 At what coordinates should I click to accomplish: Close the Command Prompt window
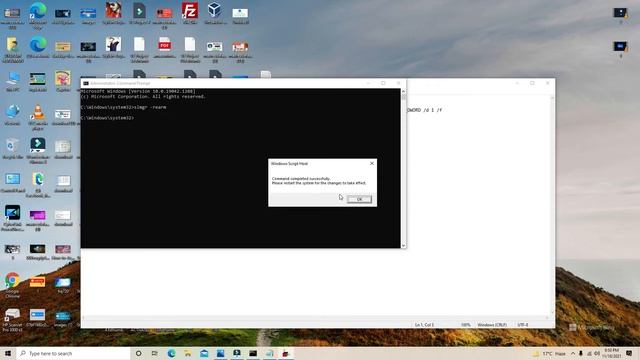pos(399,83)
